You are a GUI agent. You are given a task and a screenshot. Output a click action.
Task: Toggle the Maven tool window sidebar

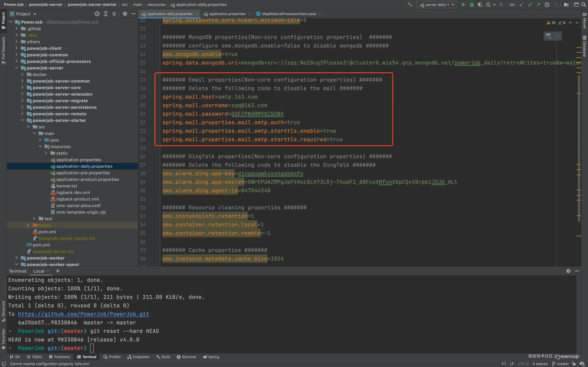point(584,21)
